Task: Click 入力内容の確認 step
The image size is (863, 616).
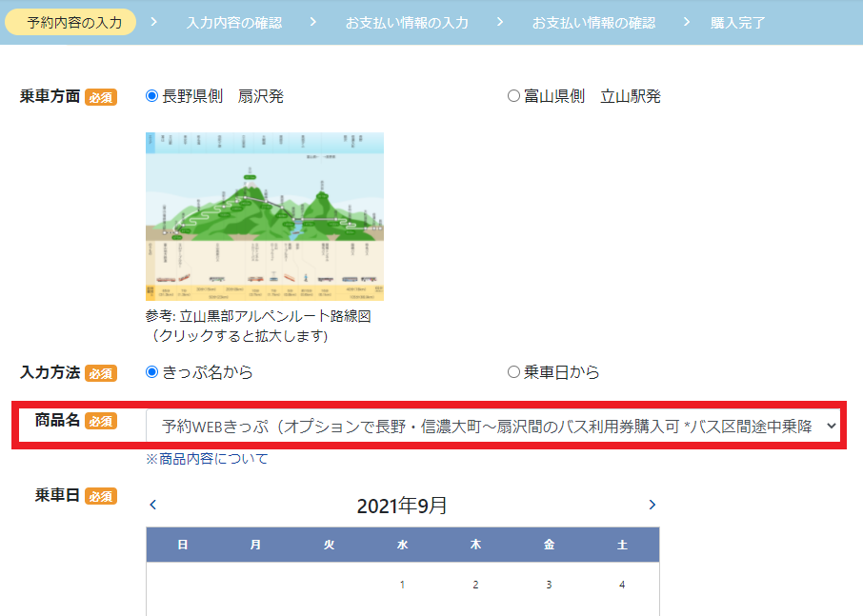Action: [234, 22]
